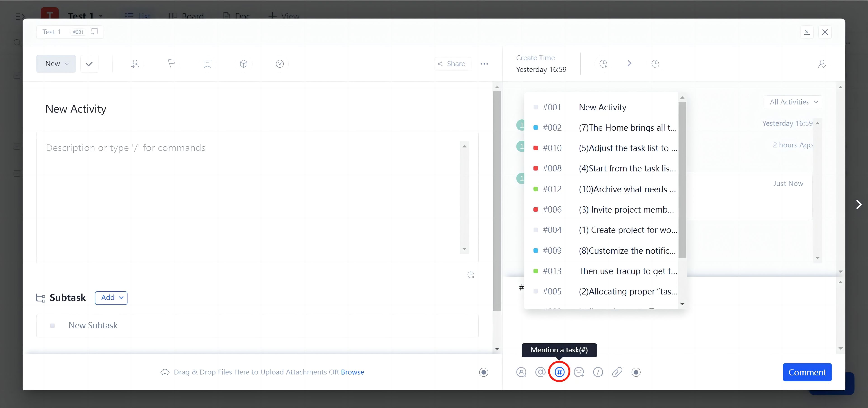Viewport: 868px width, 408px height.
Task: Choose #013 Then use Tracup entry
Action: click(x=605, y=271)
